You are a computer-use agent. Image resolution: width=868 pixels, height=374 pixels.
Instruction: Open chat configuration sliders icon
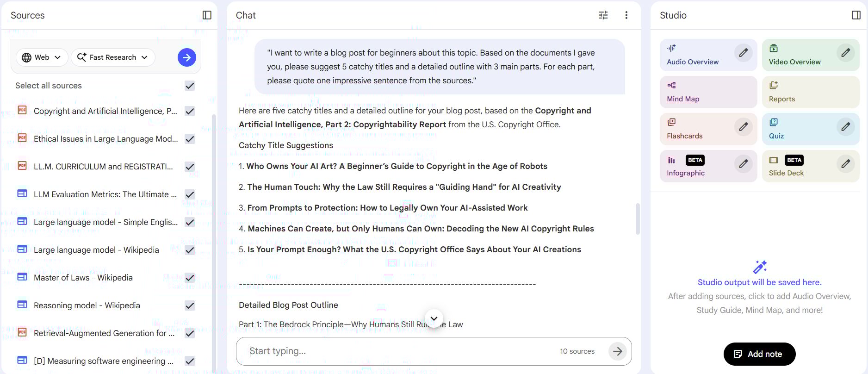(603, 15)
